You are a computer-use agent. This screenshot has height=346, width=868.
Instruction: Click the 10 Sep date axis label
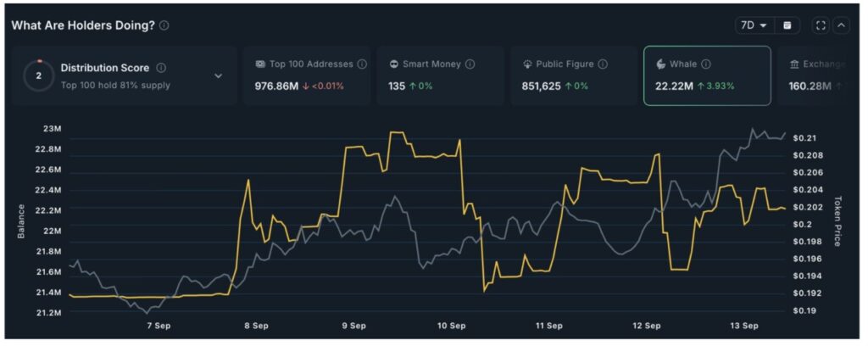click(x=451, y=325)
